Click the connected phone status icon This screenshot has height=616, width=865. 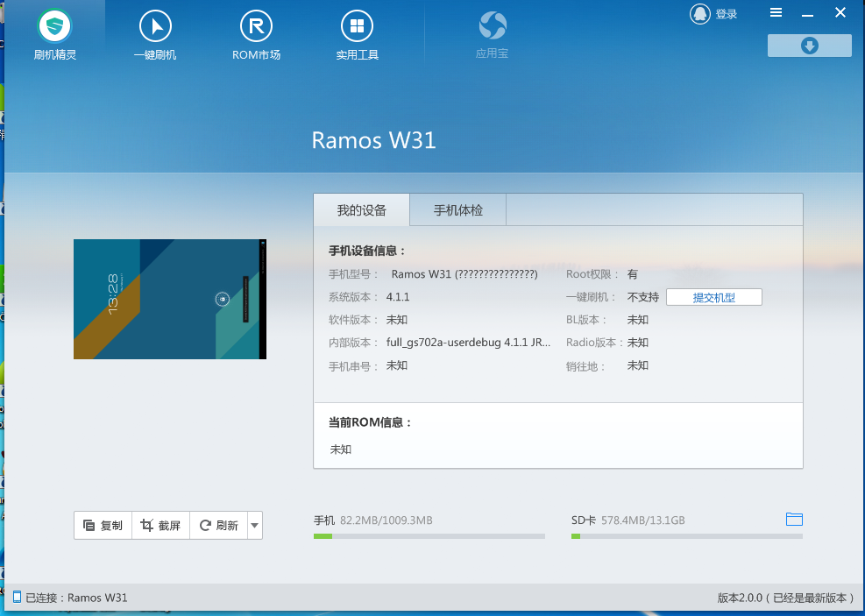(x=17, y=598)
